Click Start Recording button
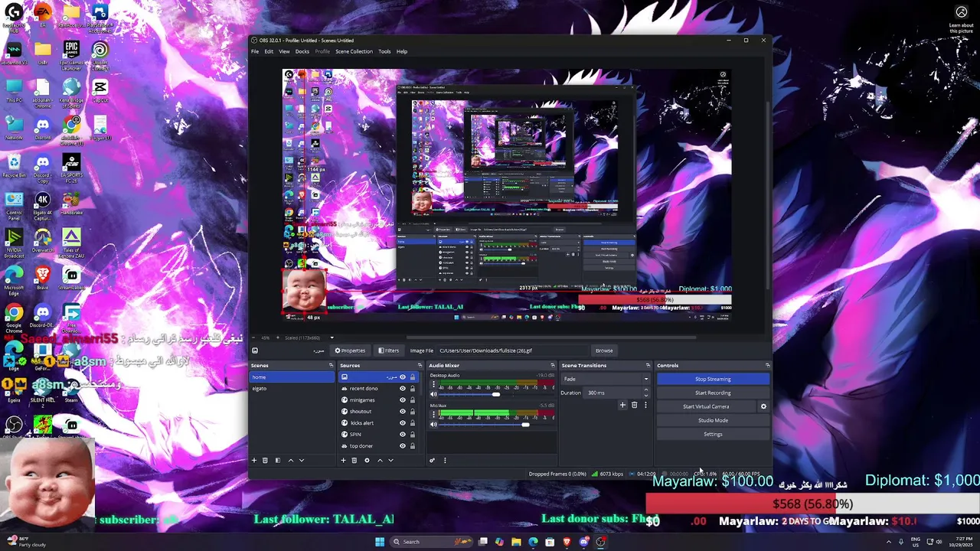The image size is (980, 551). 713,393
